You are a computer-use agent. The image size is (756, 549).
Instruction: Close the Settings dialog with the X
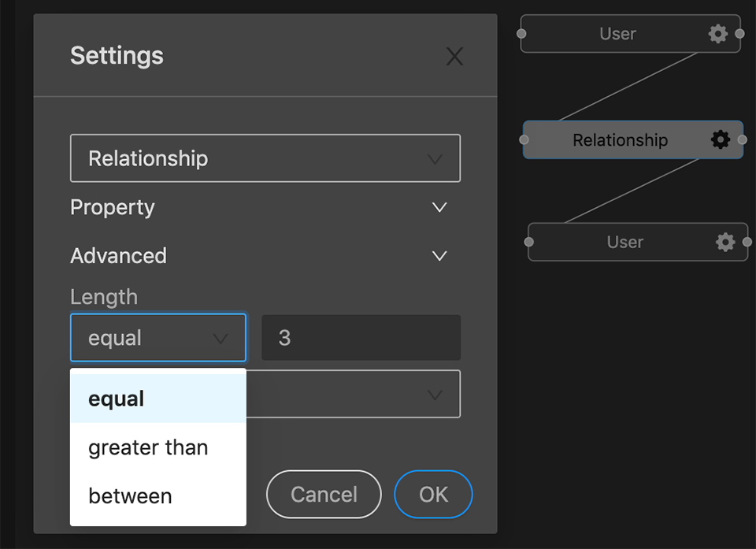tap(454, 56)
